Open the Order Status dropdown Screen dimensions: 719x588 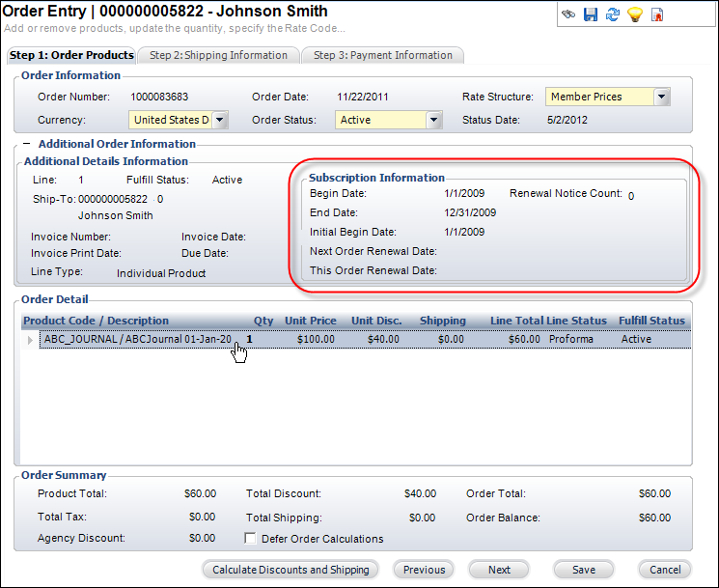point(433,120)
